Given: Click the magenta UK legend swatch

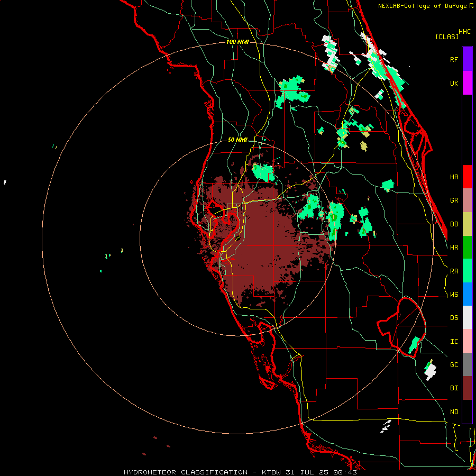Looking at the screenshot, I should 467,83.
